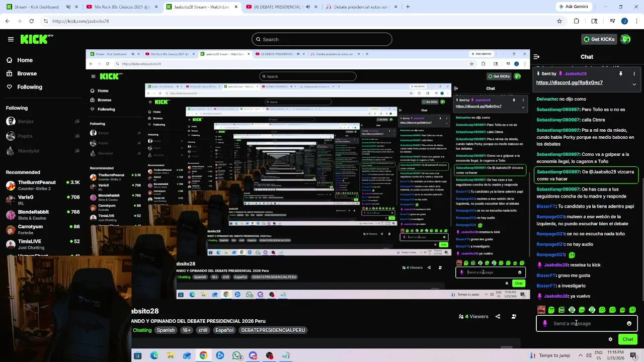The width and height of the screenshot is (644, 362).
Task: Unpin the pinned Discord message
Action: tap(621, 73)
